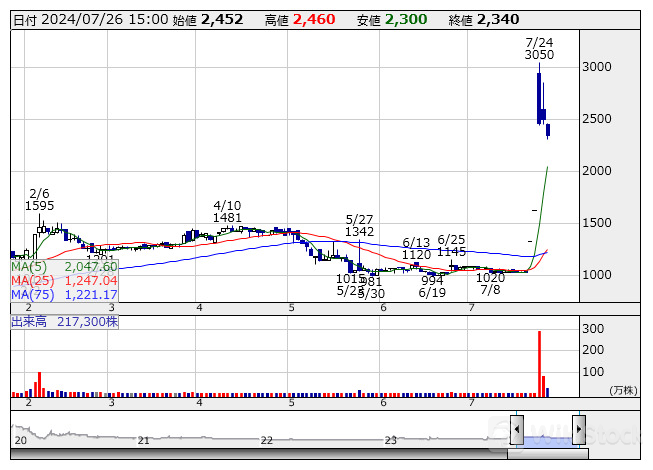Click the horizontal scrollbar thumb below navigator

[546, 454]
